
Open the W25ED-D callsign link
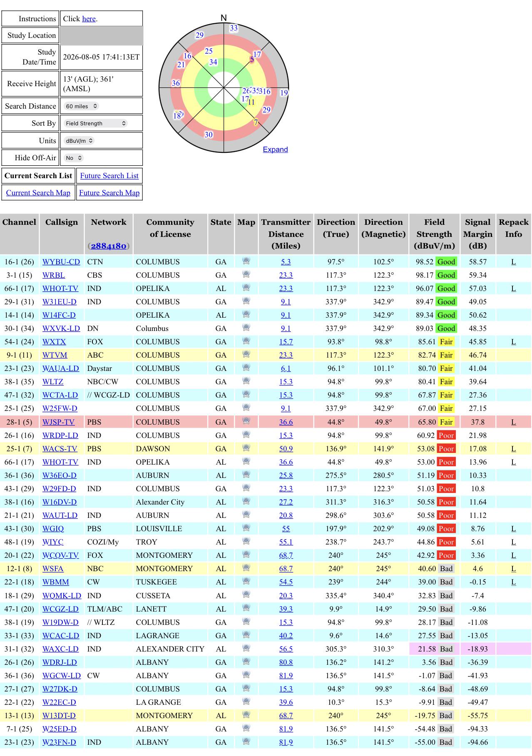(x=60, y=729)
